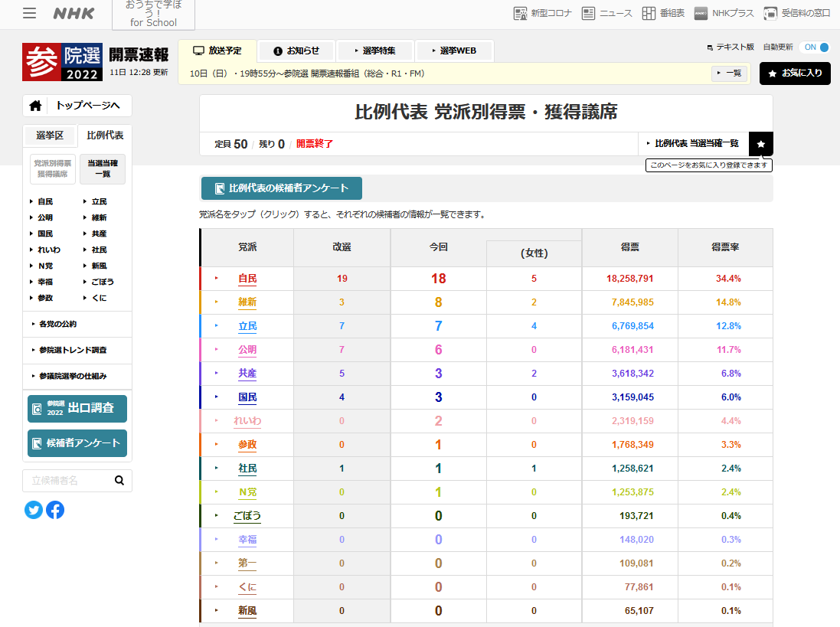
Task: Click the 自民 party link in table
Action: click(247, 279)
